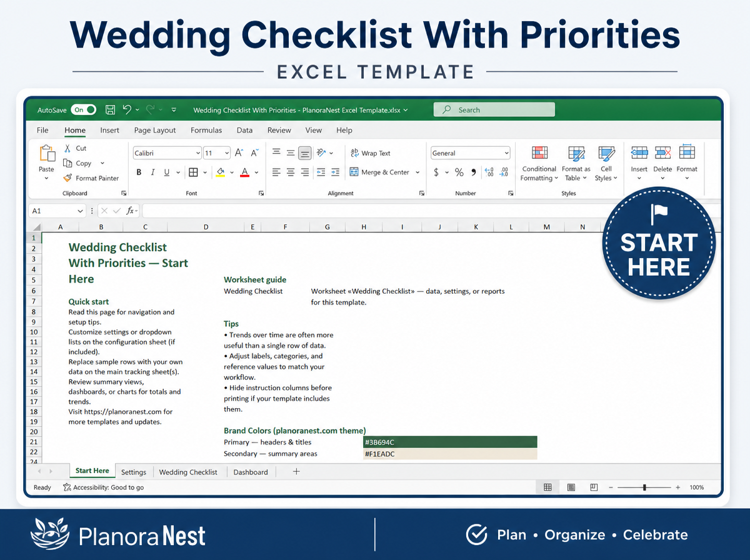The width and height of the screenshot is (750, 560).
Task: Click the formula bar insert function fx
Action: (130, 211)
